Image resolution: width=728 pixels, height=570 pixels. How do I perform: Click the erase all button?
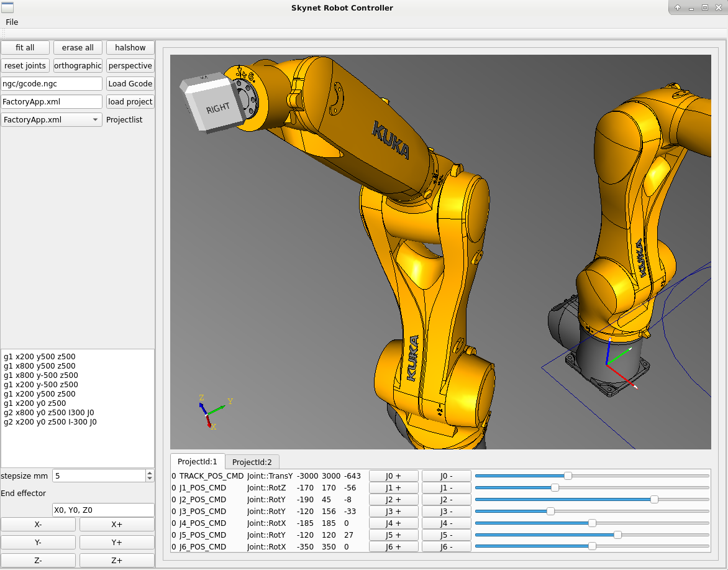pyautogui.click(x=78, y=47)
